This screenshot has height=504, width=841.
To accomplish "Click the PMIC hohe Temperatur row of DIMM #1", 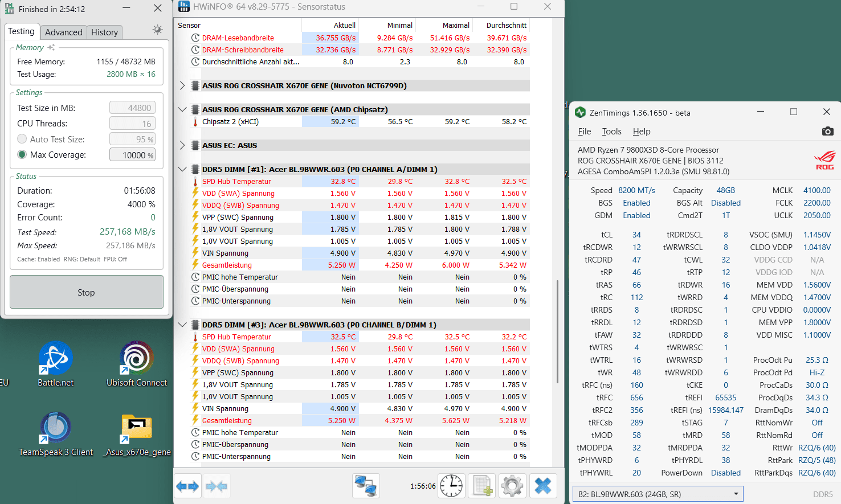I will [360, 277].
